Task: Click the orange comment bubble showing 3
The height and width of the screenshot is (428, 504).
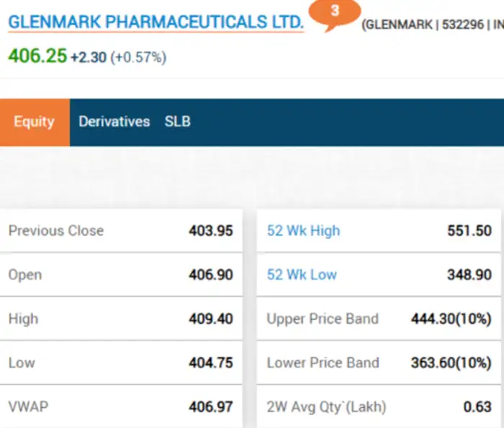Action: click(x=335, y=13)
